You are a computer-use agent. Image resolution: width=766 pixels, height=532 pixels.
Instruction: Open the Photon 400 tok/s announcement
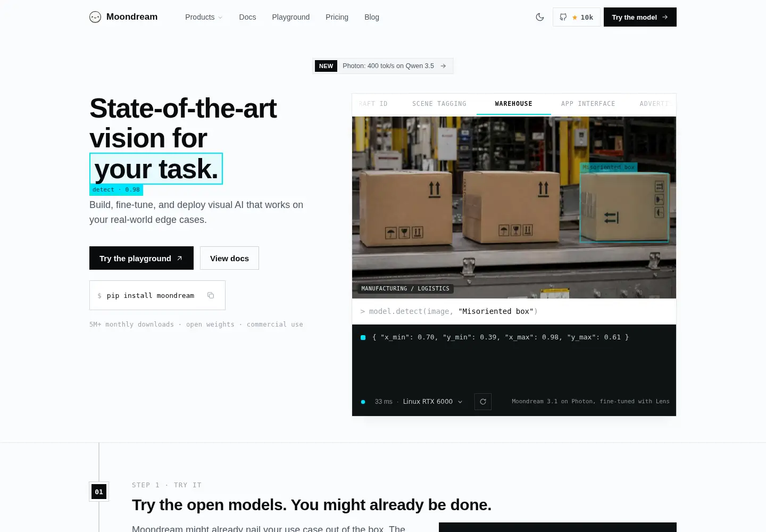(383, 66)
